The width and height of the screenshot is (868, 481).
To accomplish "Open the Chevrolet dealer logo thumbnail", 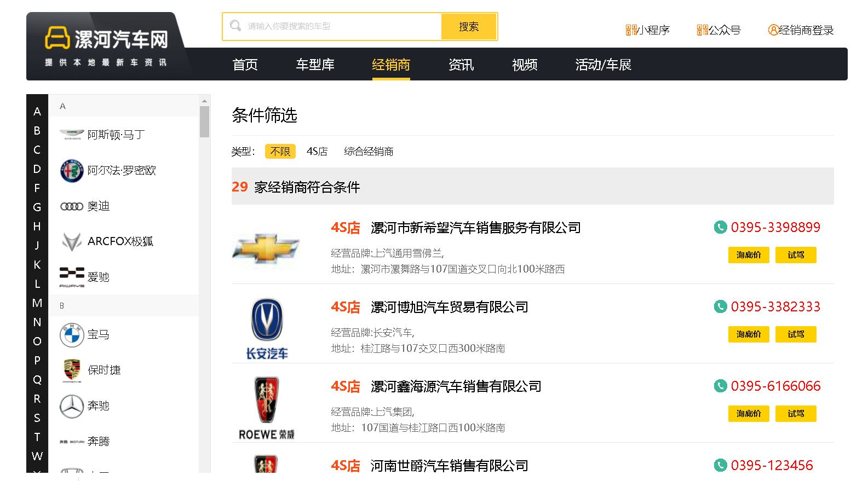I will click(x=266, y=249).
